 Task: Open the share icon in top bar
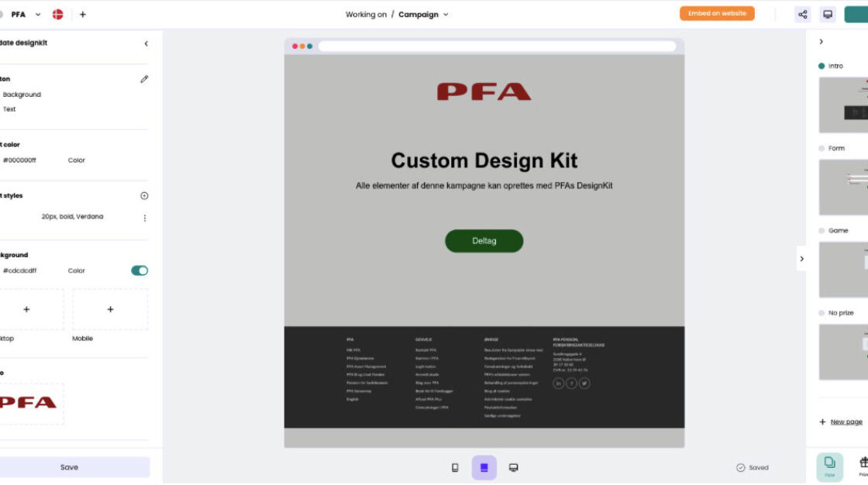(x=803, y=15)
